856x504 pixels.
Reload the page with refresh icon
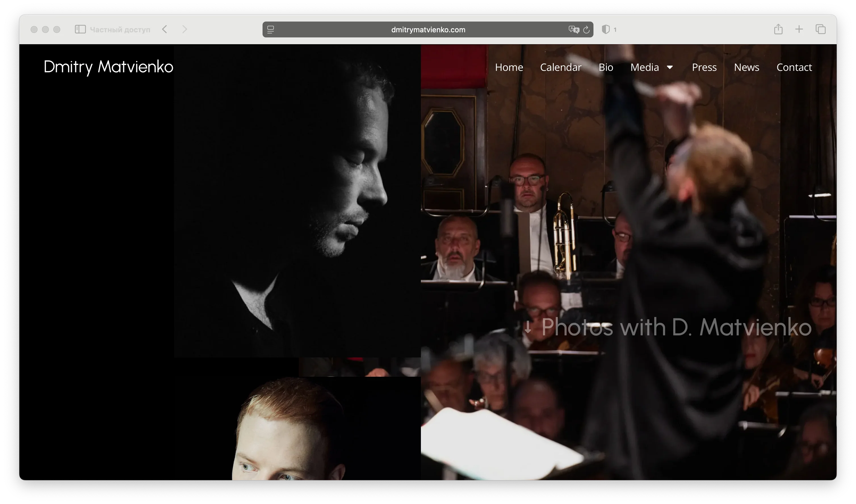(x=586, y=30)
